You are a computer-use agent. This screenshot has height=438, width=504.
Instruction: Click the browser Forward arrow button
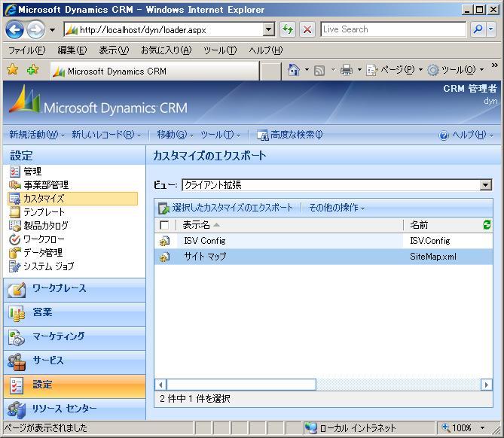tap(35, 30)
